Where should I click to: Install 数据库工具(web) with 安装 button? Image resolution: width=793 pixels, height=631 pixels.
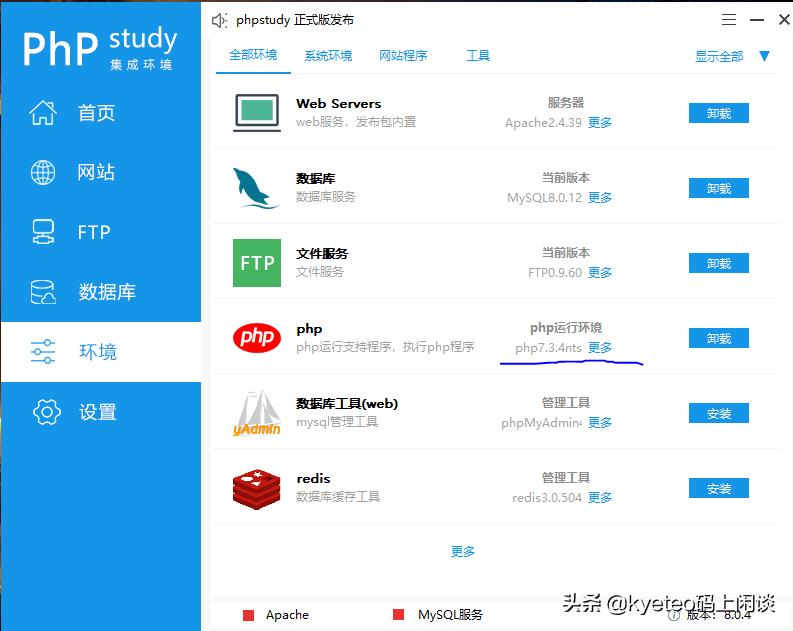coord(719,414)
